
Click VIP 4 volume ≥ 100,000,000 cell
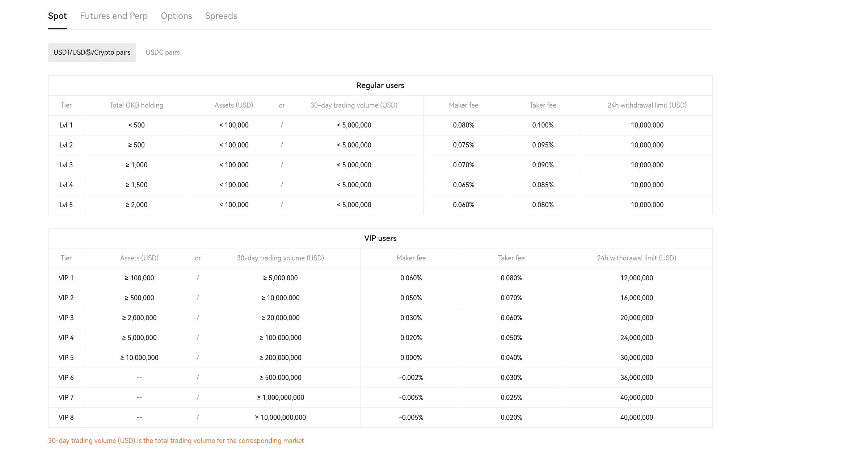click(x=280, y=338)
